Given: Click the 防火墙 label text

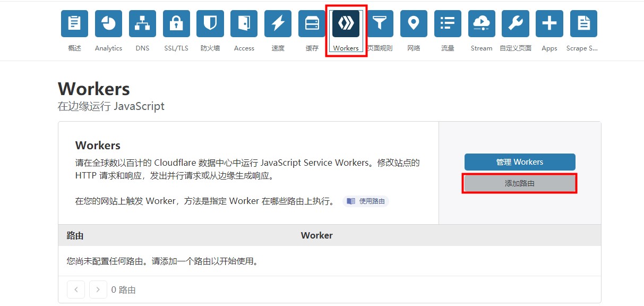Looking at the screenshot, I should click(210, 48).
